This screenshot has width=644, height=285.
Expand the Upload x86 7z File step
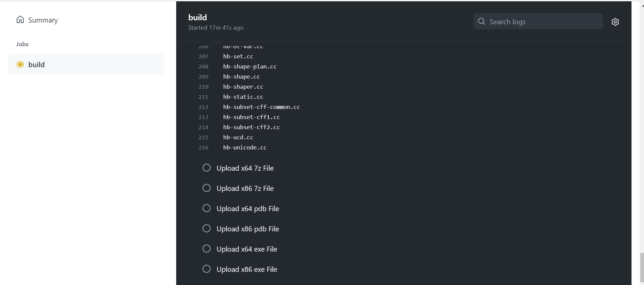tap(245, 188)
